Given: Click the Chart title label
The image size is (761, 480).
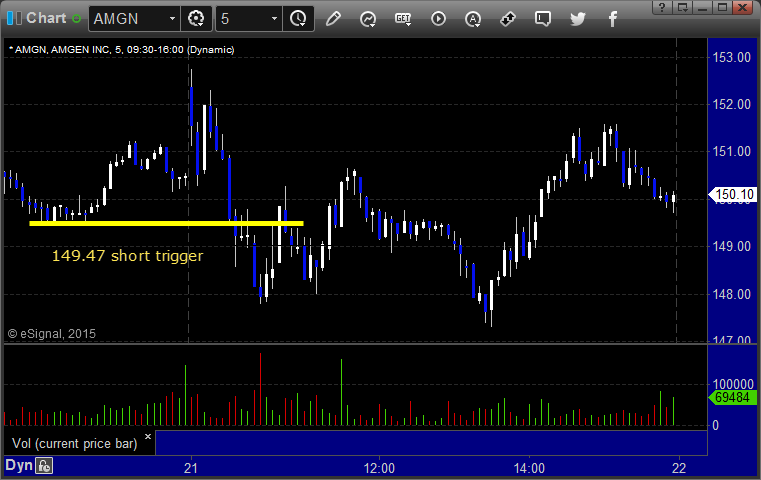Looking at the screenshot, I should click(x=46, y=18).
